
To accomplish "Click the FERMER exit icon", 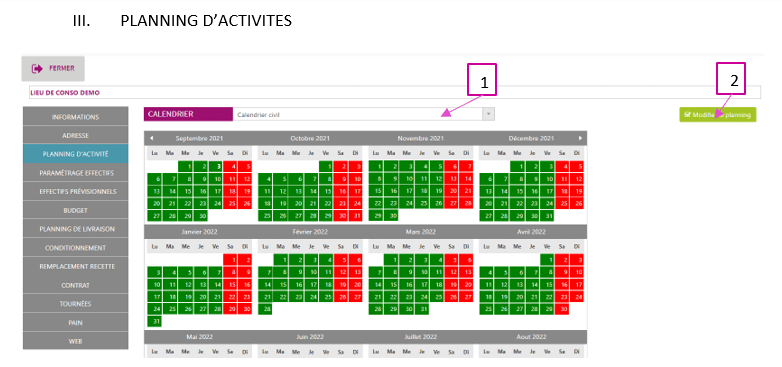I will [37, 69].
